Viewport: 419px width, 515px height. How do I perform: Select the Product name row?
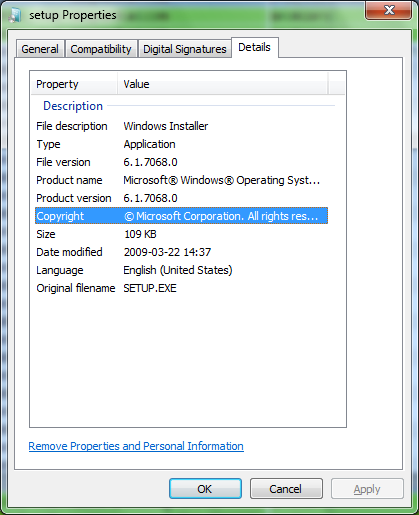tap(181, 180)
